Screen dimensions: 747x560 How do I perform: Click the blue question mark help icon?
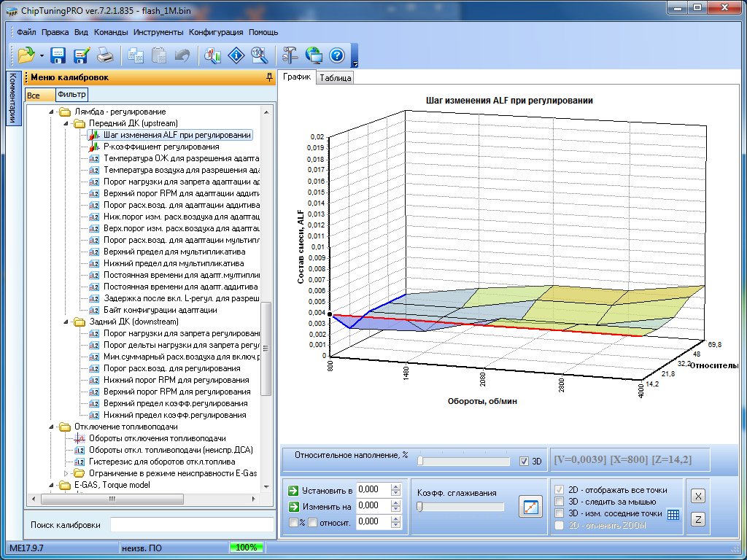click(x=336, y=55)
